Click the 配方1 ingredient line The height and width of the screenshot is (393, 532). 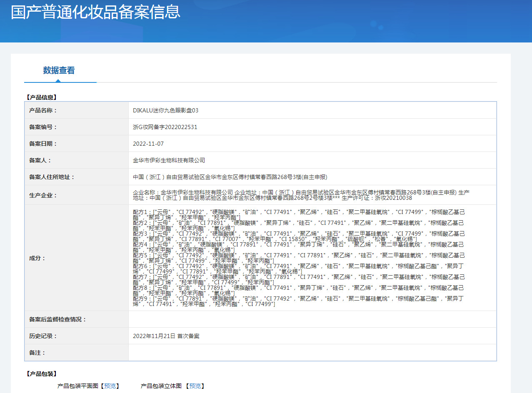pos(298,214)
